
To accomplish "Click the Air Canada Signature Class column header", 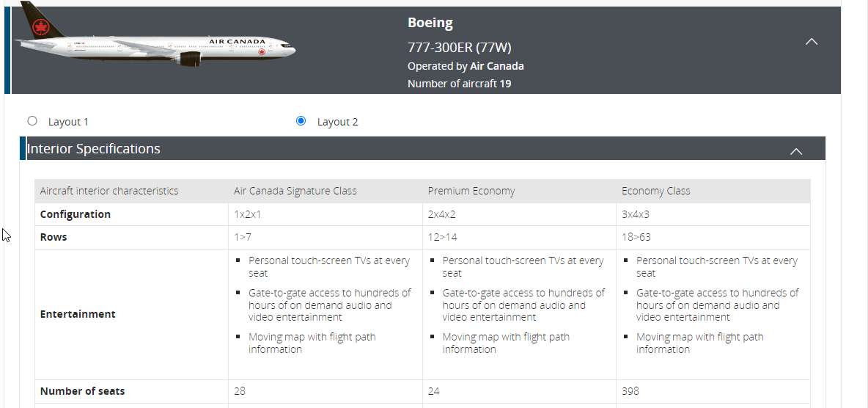I will [295, 191].
